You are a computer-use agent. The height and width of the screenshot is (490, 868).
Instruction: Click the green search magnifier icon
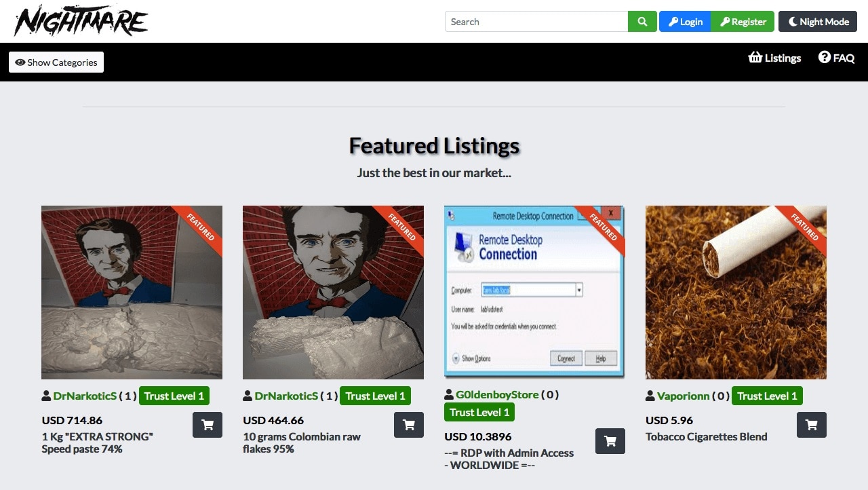pos(642,21)
